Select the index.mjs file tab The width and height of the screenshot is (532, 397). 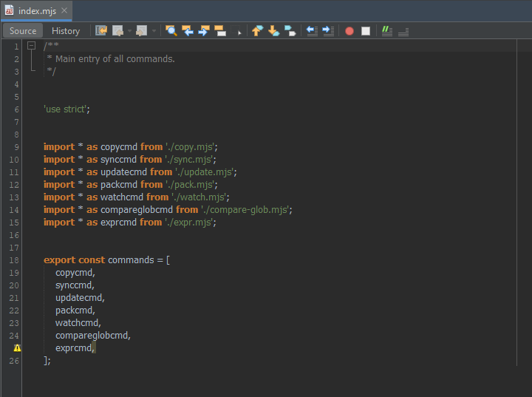coord(36,10)
